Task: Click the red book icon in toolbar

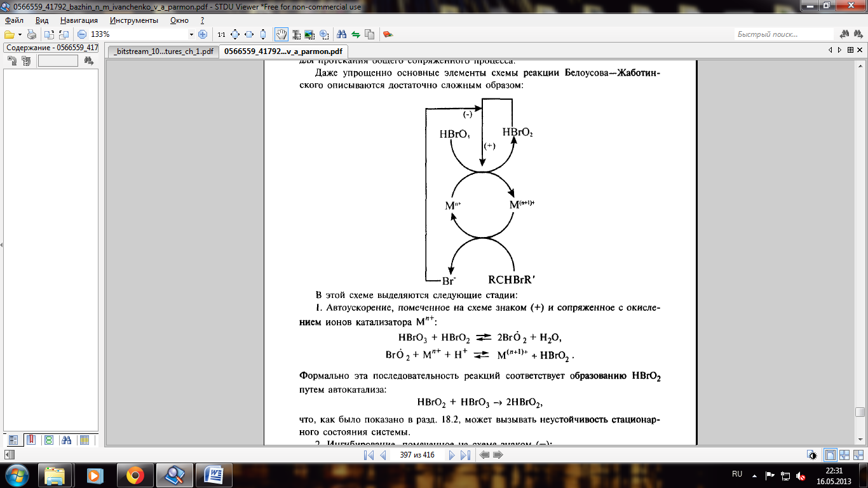Action: pos(388,34)
